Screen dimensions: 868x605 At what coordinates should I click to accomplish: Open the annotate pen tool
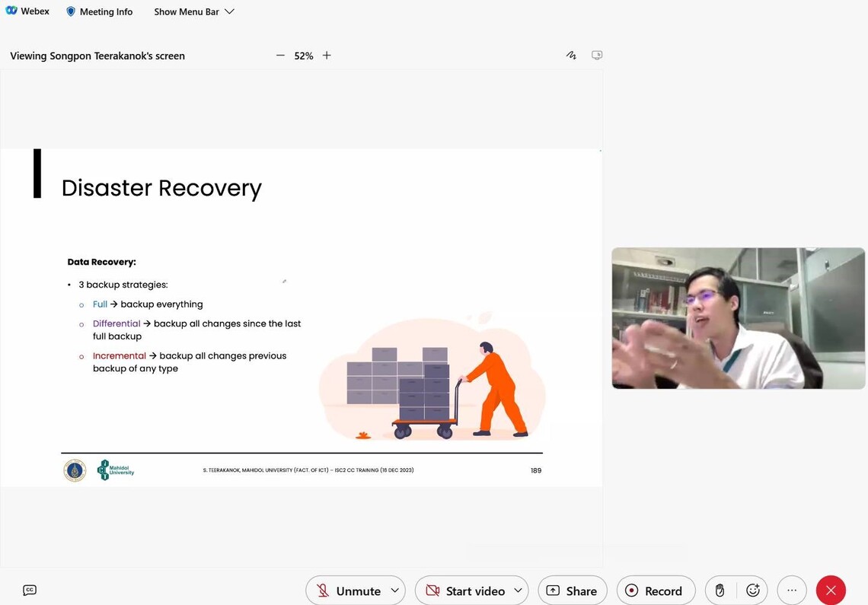click(571, 56)
